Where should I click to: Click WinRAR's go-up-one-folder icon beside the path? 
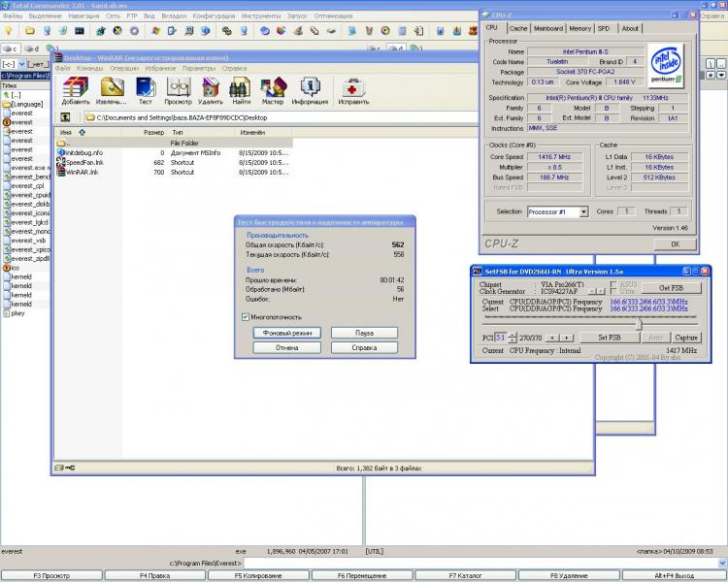pyautogui.click(x=65, y=117)
